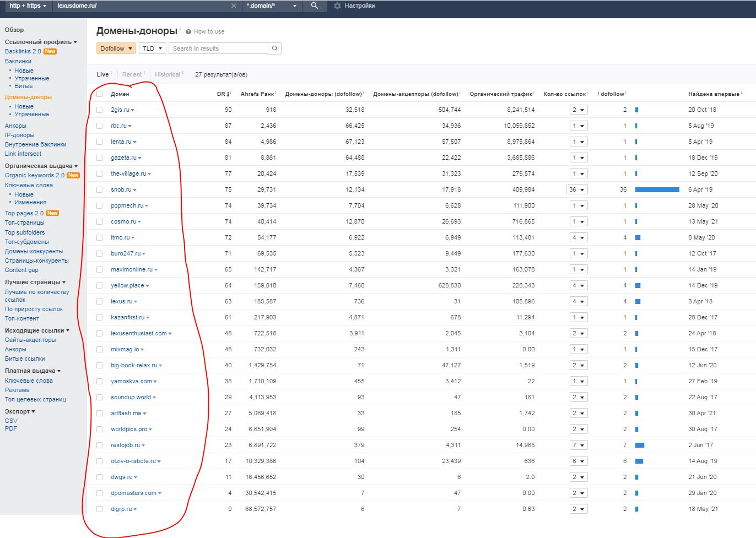Collapse the Органическая выдача section
Viewport: 756px width, 538px height.
pyautogui.click(x=41, y=166)
